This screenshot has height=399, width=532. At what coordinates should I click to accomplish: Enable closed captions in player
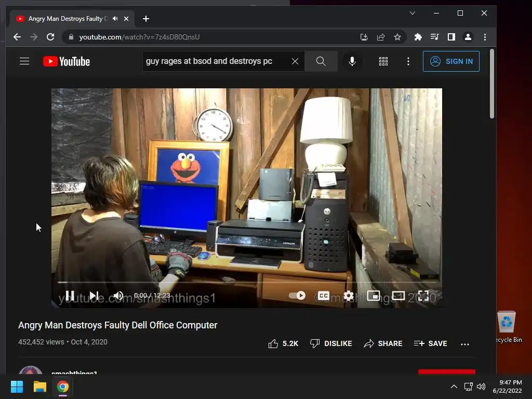point(323,296)
